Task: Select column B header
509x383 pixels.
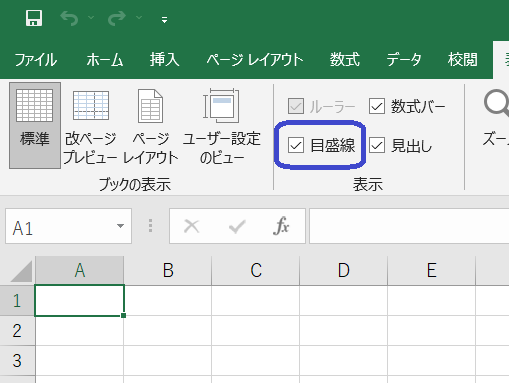Action: point(168,270)
